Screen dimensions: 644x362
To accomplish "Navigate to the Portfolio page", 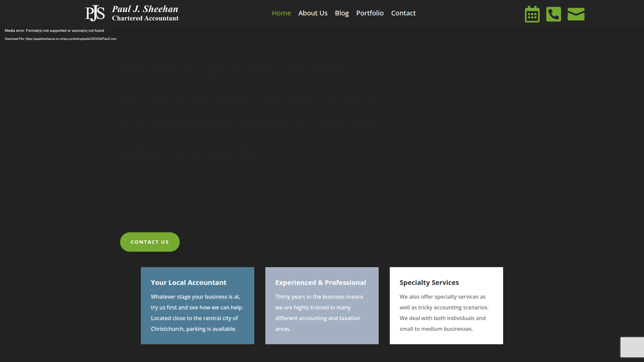I will (x=370, y=13).
